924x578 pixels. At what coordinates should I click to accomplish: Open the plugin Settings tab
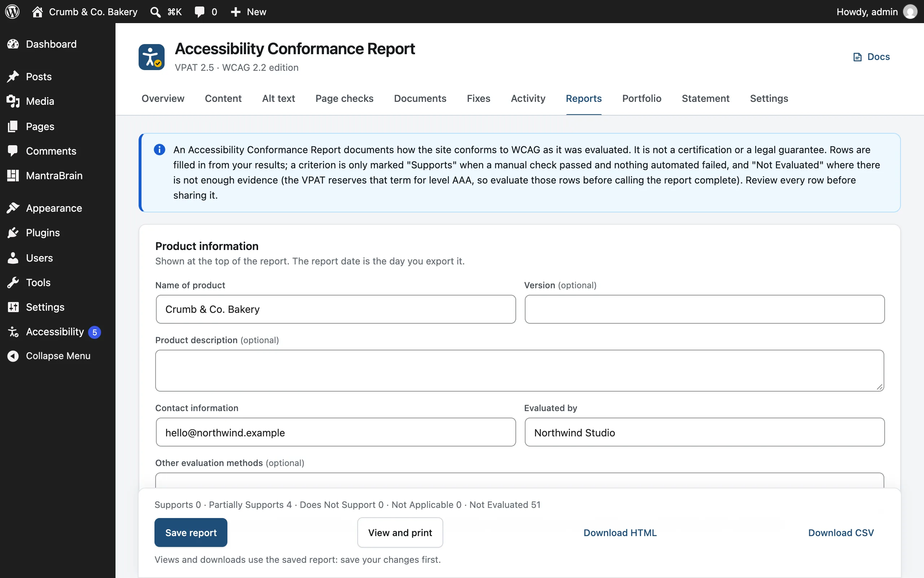pos(769,98)
